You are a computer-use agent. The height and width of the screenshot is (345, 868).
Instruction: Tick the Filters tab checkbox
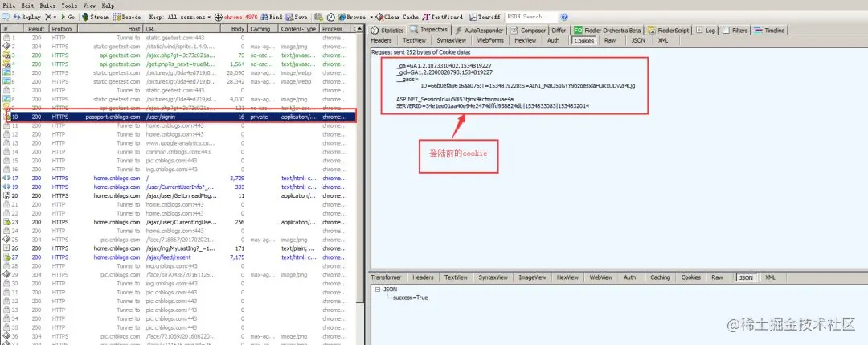pyautogui.click(x=726, y=31)
